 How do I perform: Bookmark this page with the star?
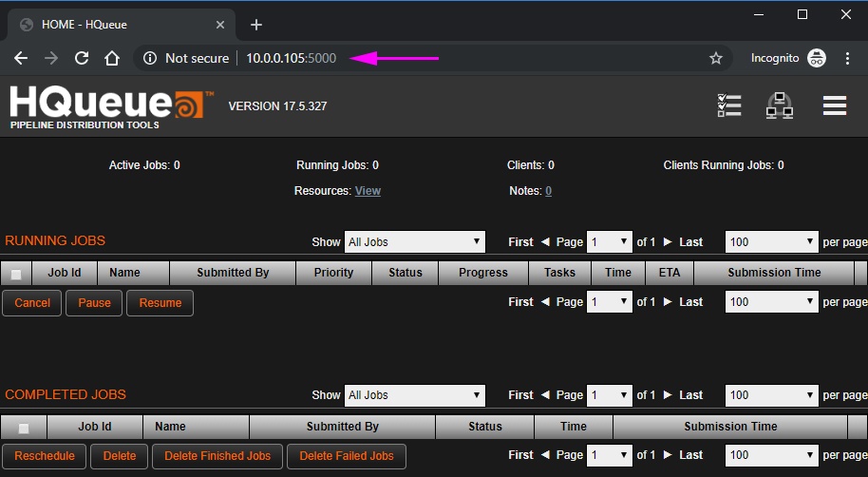(716, 58)
